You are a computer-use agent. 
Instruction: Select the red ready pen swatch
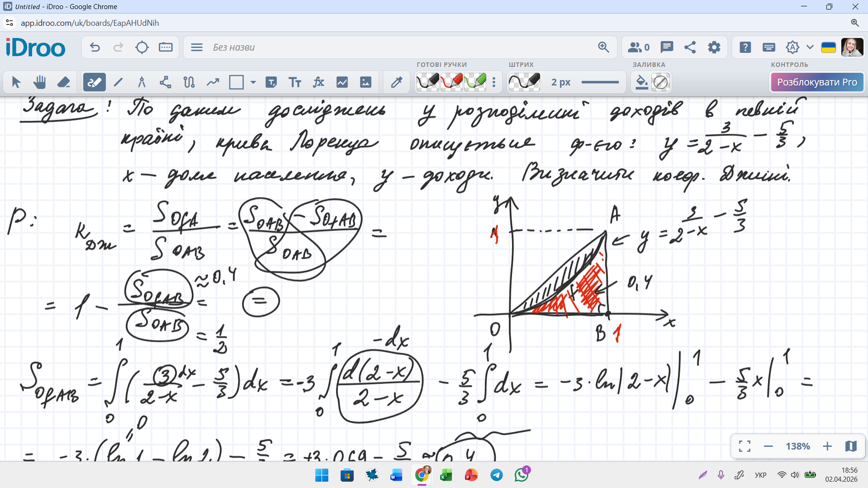[451, 82]
